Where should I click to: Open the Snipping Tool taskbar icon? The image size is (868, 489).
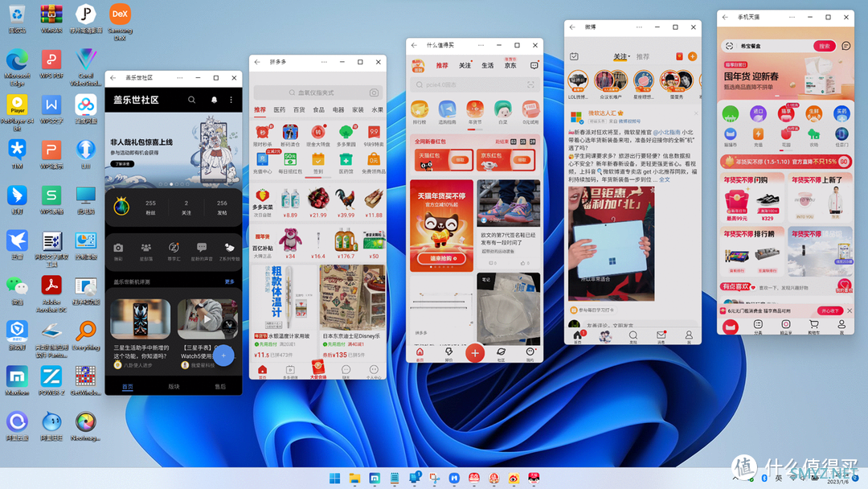tap(434, 478)
